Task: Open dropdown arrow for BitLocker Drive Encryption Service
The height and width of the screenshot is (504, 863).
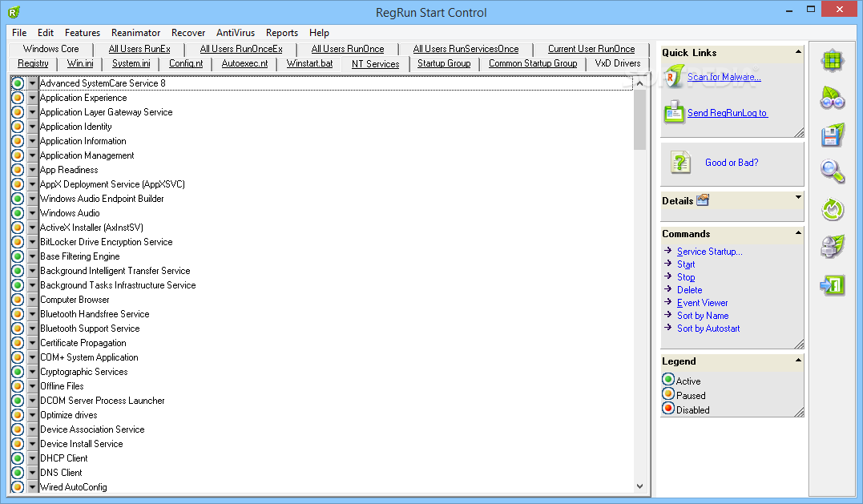Action: [33, 242]
